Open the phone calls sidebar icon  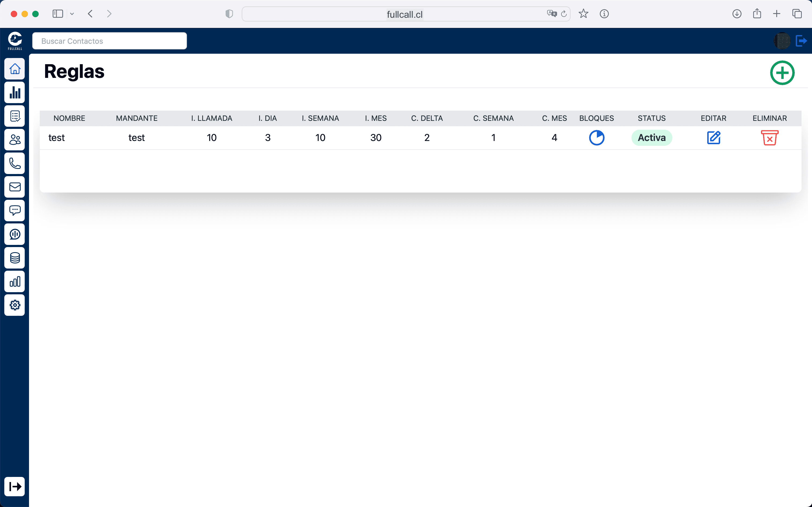tap(15, 163)
